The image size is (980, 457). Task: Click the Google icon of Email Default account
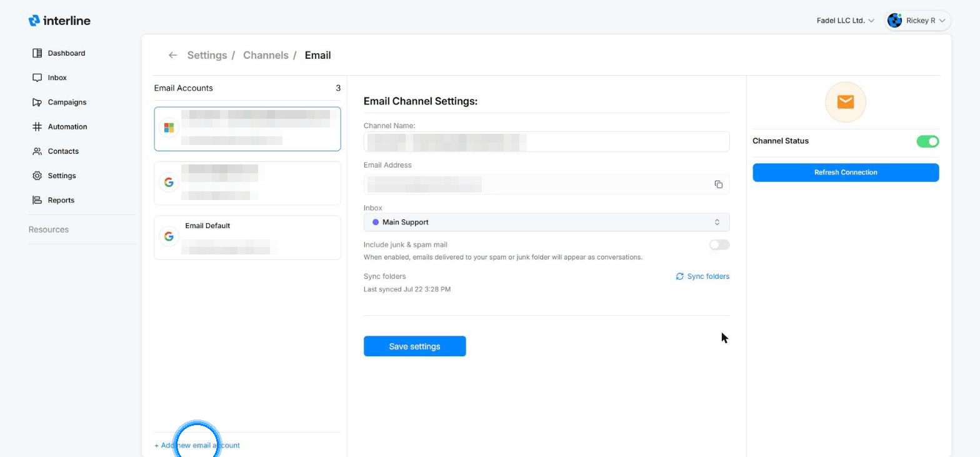(x=169, y=236)
